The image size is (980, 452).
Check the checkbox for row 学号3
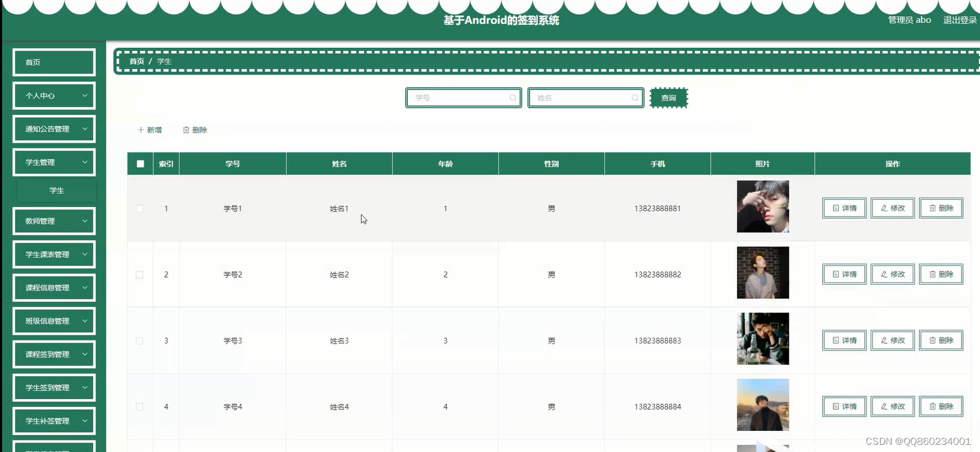click(x=140, y=341)
